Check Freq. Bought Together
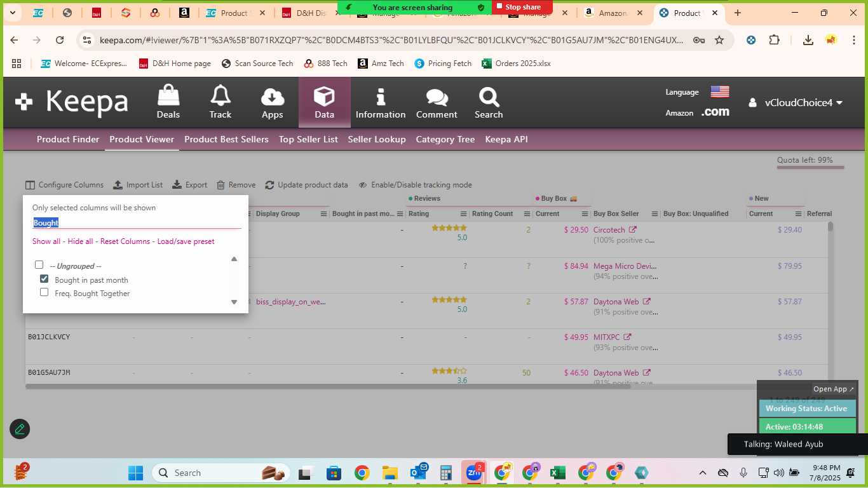This screenshot has width=868, height=488. (x=44, y=292)
